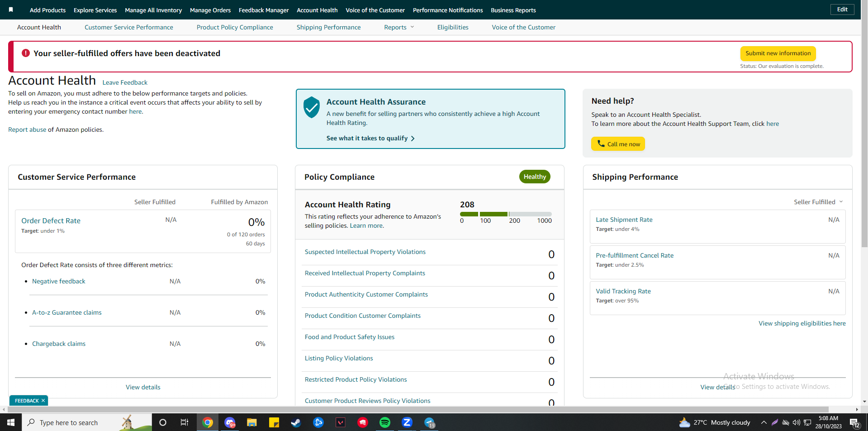Viewport: 868px width, 431px height.
Task: Open Task View from the taskbar
Action: click(x=185, y=422)
